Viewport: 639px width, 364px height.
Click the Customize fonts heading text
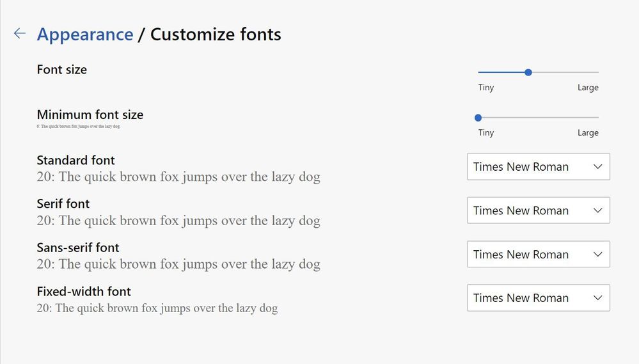pos(216,35)
